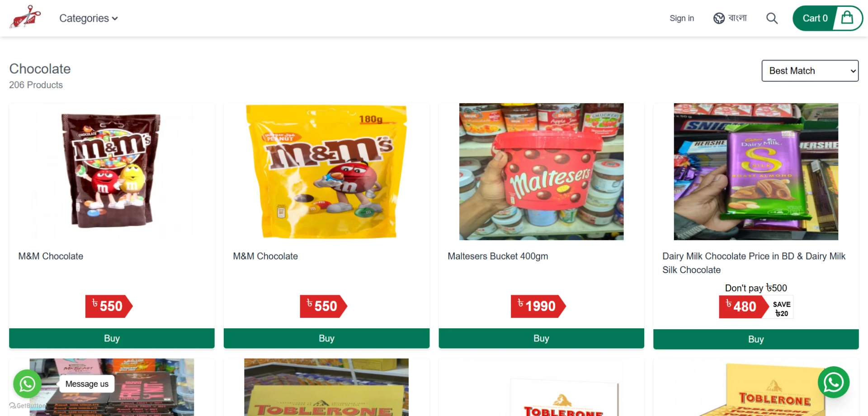Buy the yellow peanut M&M Chocolate
This screenshot has height=416, width=868.
tap(326, 338)
